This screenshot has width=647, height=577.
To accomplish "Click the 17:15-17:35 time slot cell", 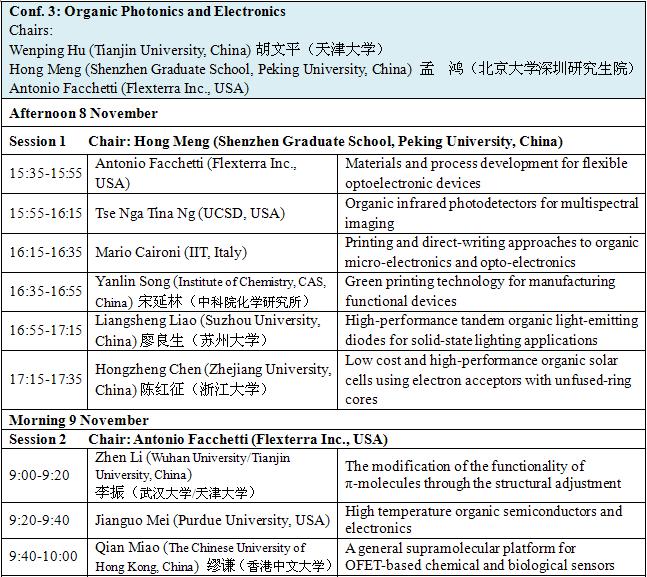I will (46, 379).
